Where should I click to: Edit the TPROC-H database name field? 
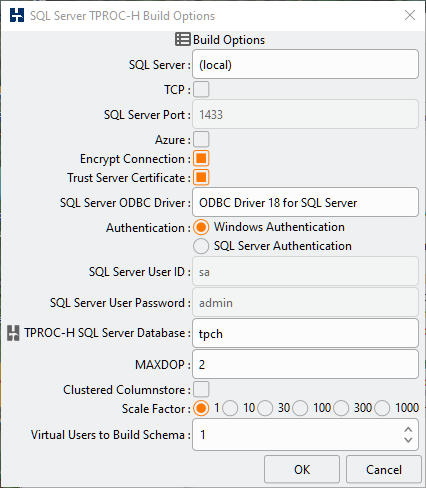305,333
